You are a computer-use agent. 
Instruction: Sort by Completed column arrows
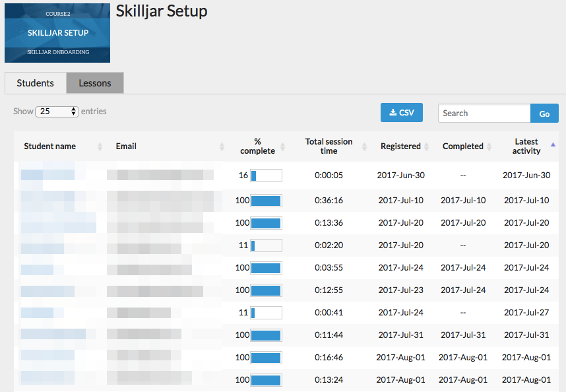pos(489,147)
